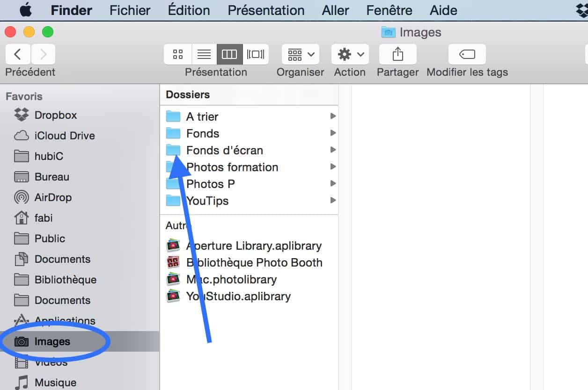Screen dimensions: 588x390
Task: Click the Dropbox icon in the menu bar
Action: pyautogui.click(x=581, y=10)
